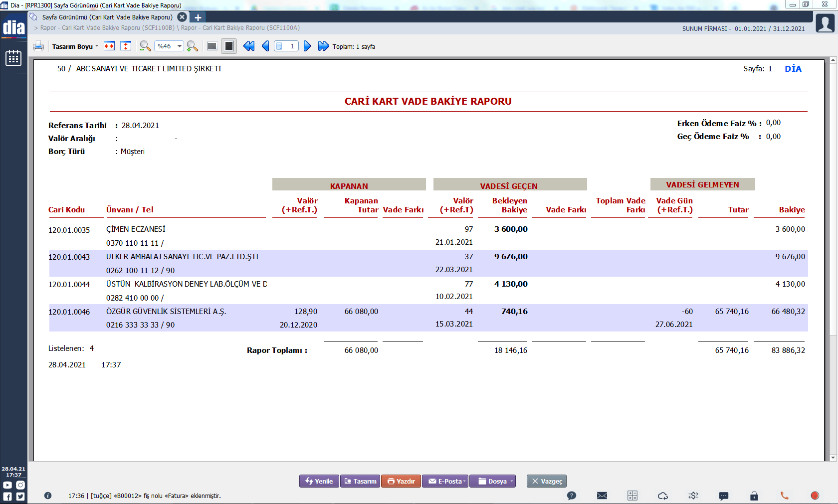The image size is (838, 504).
Task: Click the Yenile button
Action: coord(319,481)
